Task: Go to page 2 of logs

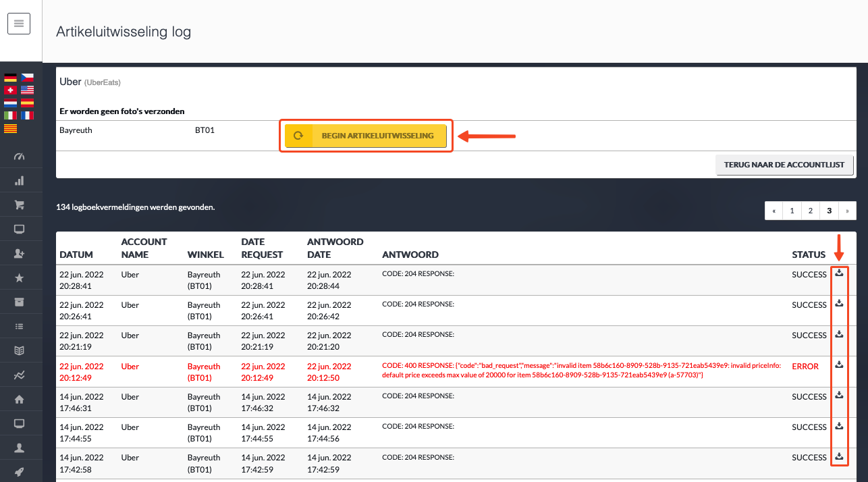Action: (x=811, y=211)
